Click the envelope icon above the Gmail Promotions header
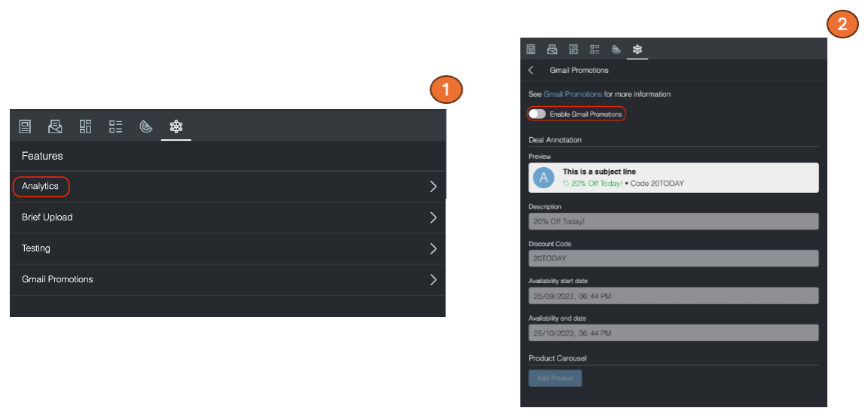 pyautogui.click(x=552, y=50)
